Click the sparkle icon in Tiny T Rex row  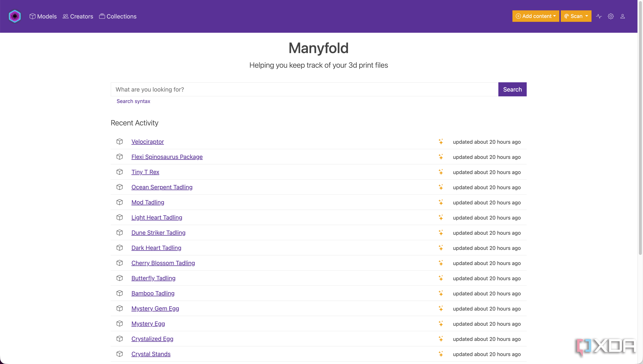coord(441,172)
